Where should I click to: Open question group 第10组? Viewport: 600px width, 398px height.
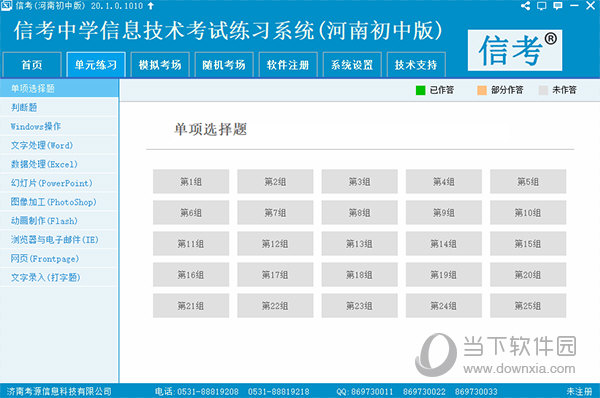pyautogui.click(x=528, y=212)
